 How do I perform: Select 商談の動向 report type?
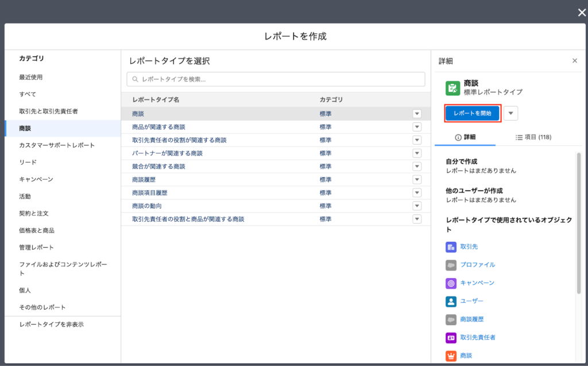[147, 206]
